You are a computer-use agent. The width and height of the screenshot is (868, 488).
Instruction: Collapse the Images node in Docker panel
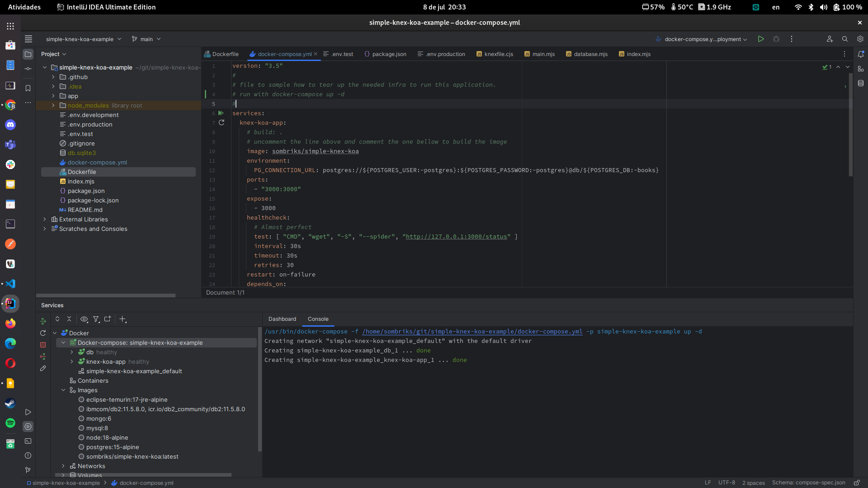[x=63, y=390]
